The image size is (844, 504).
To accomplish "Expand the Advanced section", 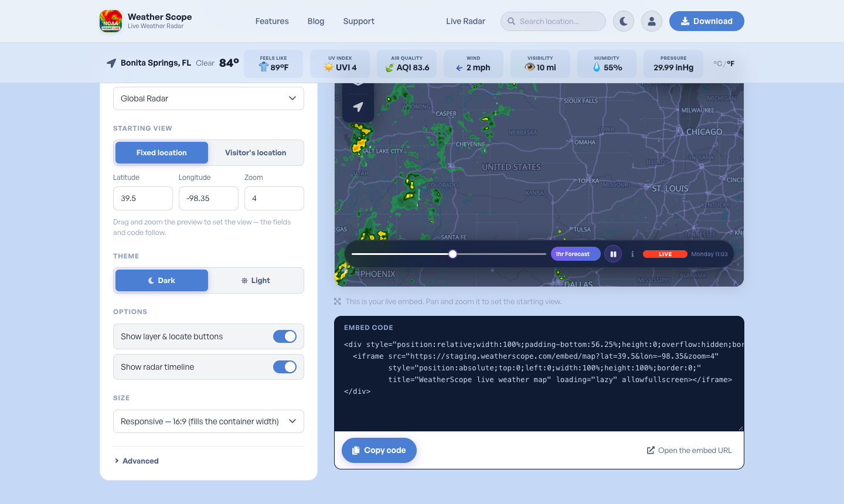I will point(137,461).
